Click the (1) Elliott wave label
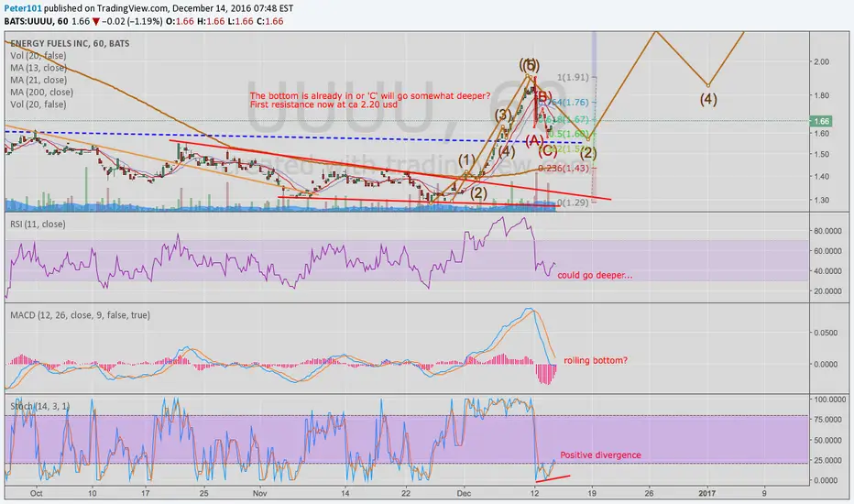The height and width of the screenshot is (504, 854). (466, 160)
